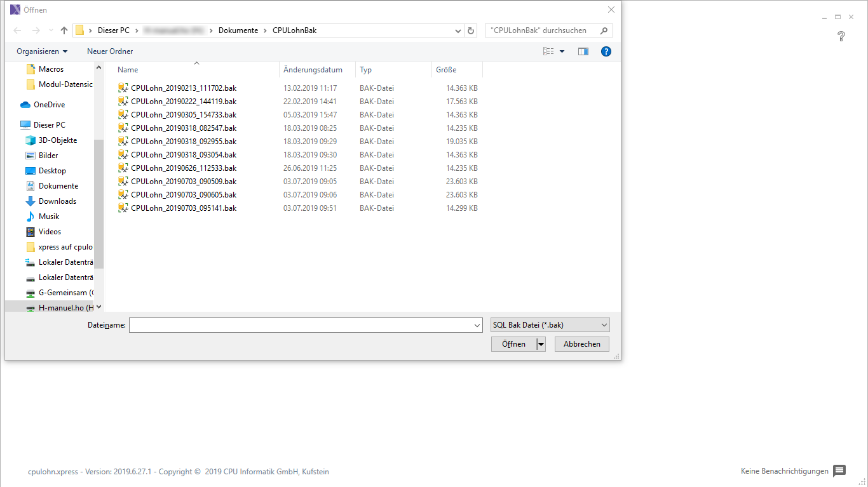Click Neuer Ordner in the toolbar
The height and width of the screenshot is (487, 868).
(110, 51)
